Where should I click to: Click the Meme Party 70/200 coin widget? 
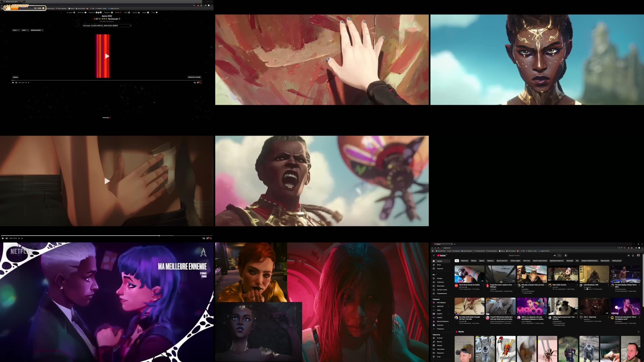(25, 7)
